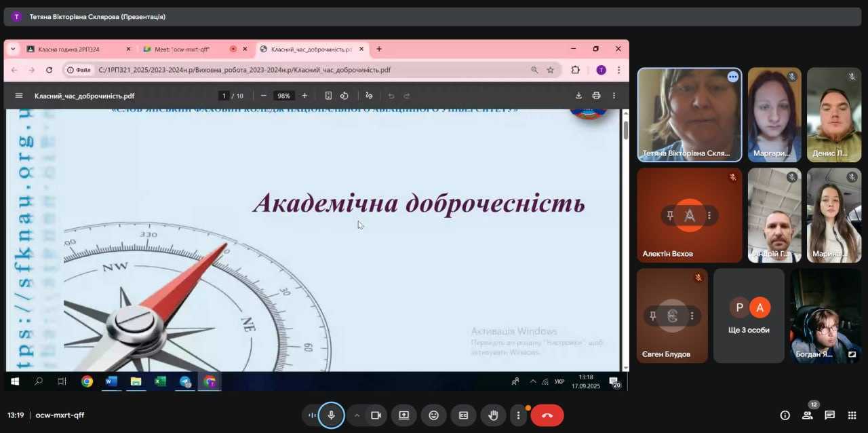The image size is (868, 433).
Task: Open Excel from shared taskbar
Action: pos(160,381)
